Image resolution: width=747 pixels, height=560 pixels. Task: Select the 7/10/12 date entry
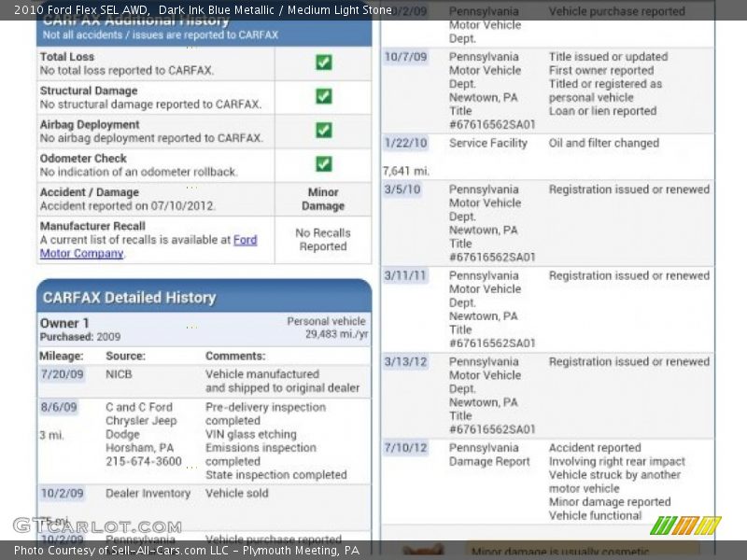[405, 448]
